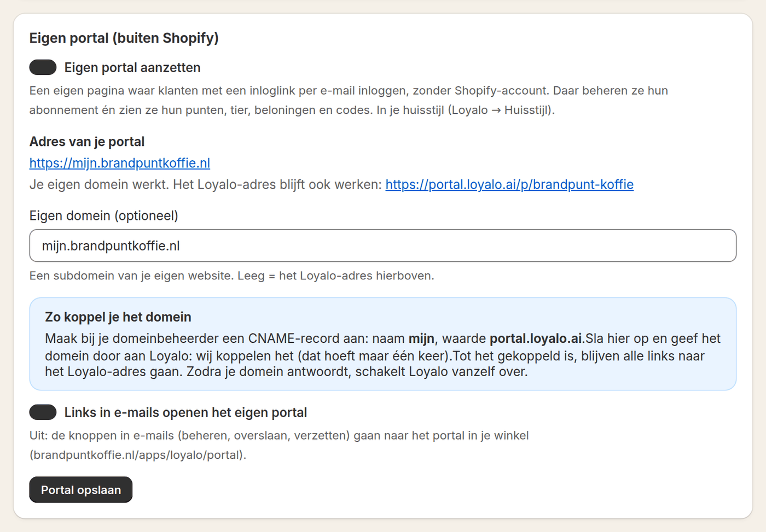Click the bold 'portal.loyalo.ai' CNAME value

pos(536,338)
